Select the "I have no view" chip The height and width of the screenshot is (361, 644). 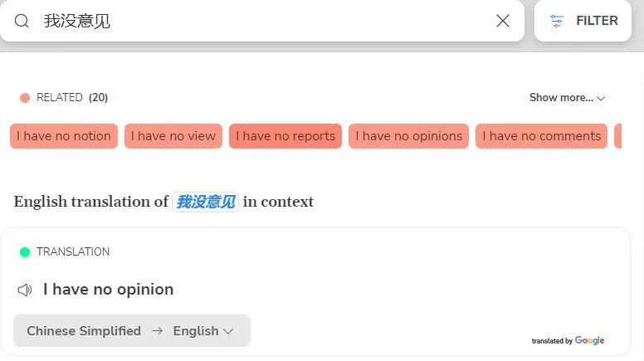(x=173, y=136)
